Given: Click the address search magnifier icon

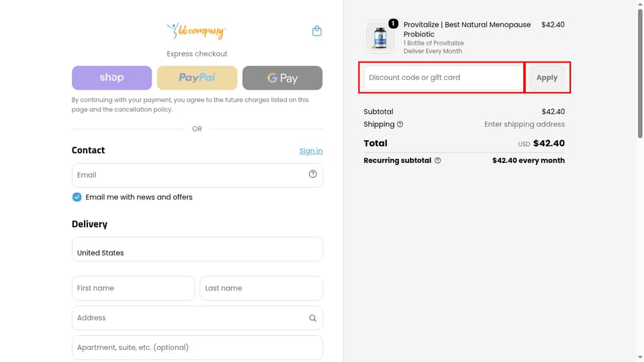Looking at the screenshot, I should point(313,318).
